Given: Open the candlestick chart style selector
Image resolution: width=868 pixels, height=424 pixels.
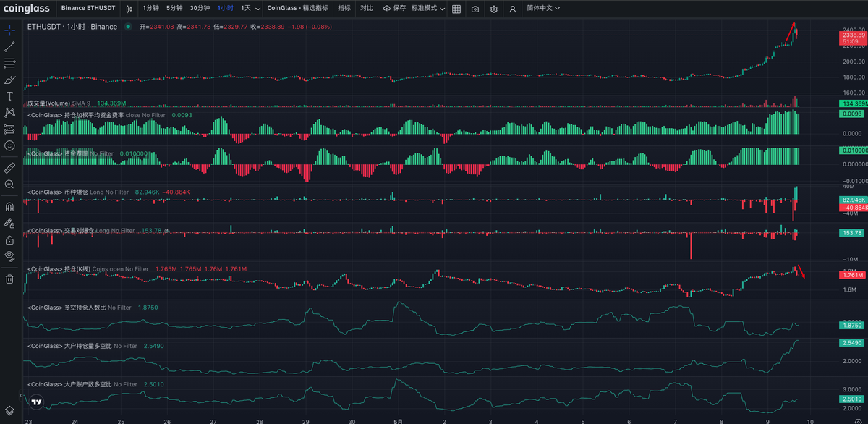Looking at the screenshot, I should (x=129, y=9).
